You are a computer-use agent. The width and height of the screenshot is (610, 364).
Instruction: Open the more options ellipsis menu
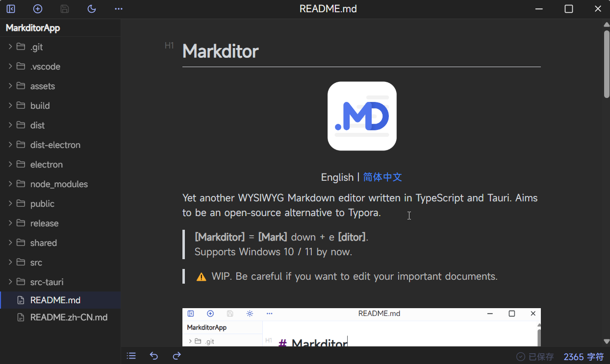(x=119, y=9)
